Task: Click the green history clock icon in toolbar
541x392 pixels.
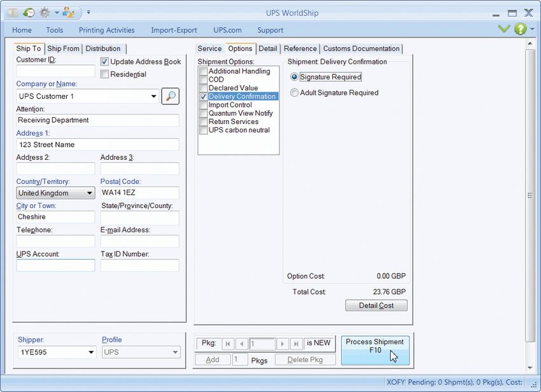Action: 29,13
